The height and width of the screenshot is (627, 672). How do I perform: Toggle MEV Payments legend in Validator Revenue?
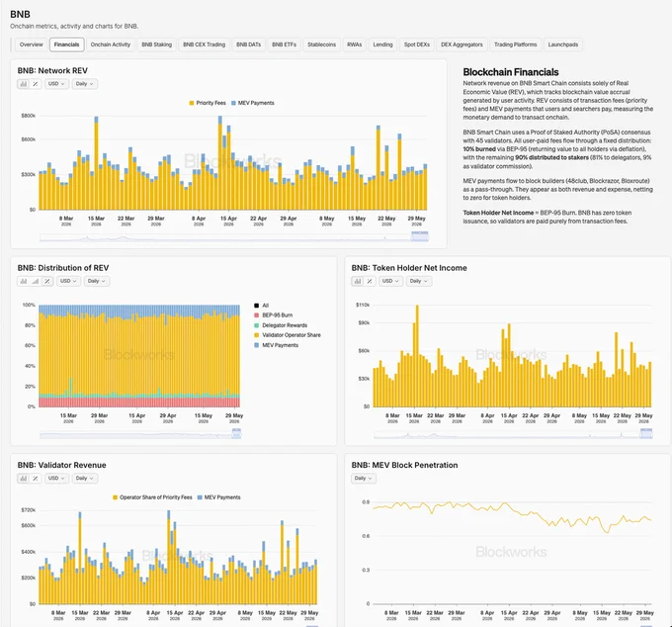(x=219, y=497)
